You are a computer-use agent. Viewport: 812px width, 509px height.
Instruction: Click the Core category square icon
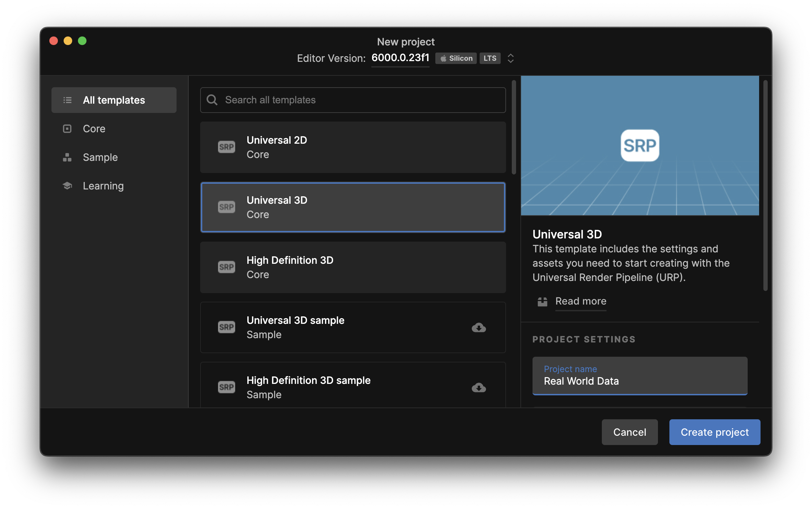click(67, 129)
